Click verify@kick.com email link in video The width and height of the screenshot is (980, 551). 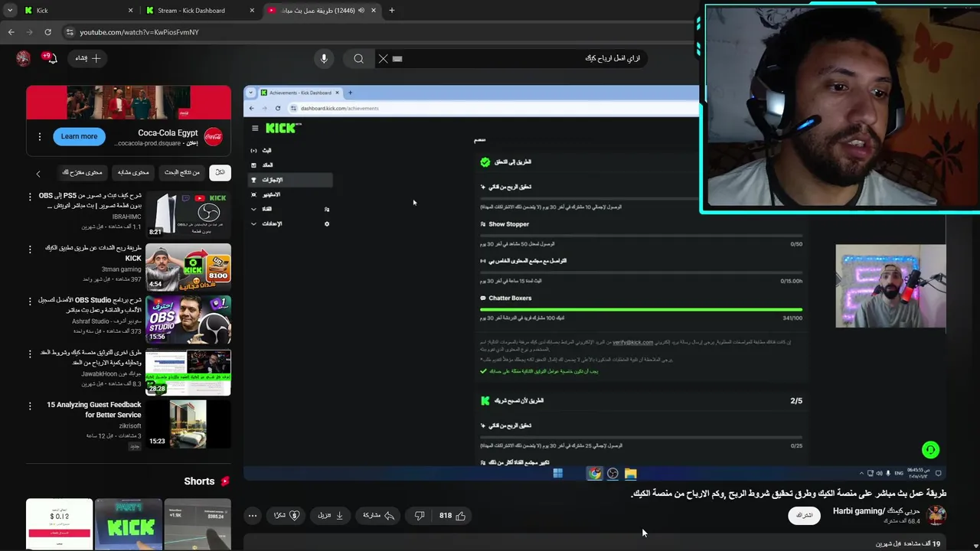[632, 342]
